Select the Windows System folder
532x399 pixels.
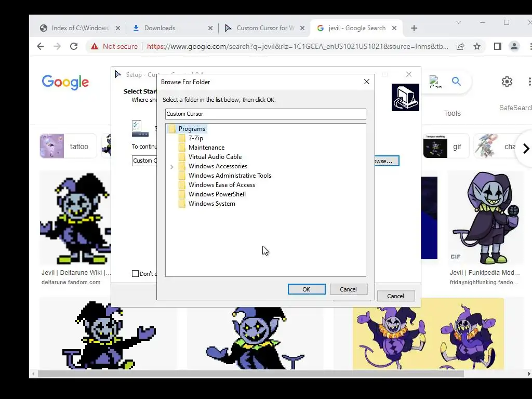point(212,204)
